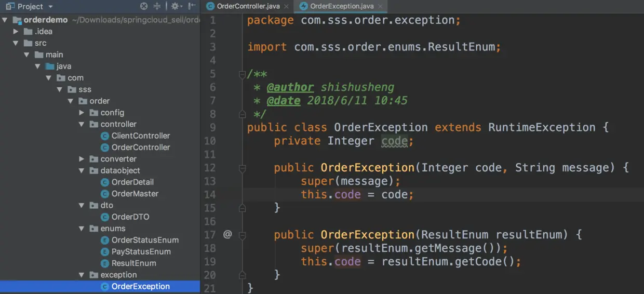Collapse the com package
The width and height of the screenshot is (644, 294).
(49, 78)
